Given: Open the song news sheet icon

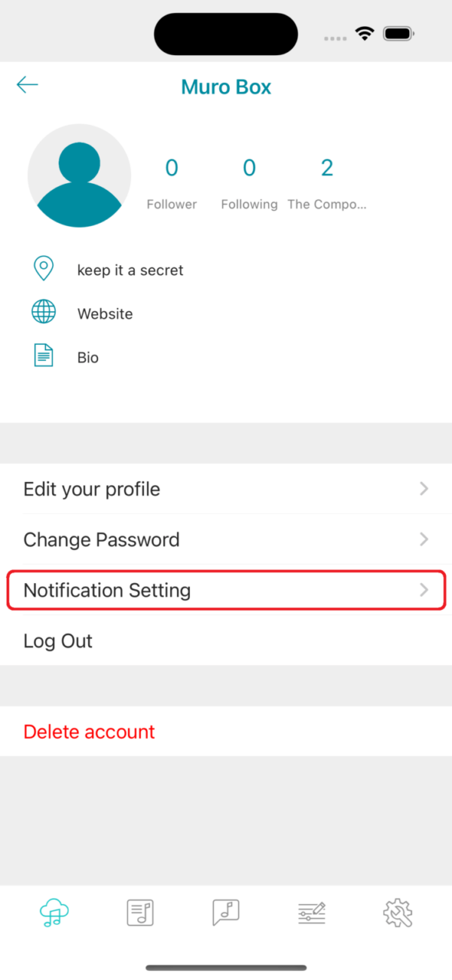Looking at the screenshot, I should (x=139, y=912).
